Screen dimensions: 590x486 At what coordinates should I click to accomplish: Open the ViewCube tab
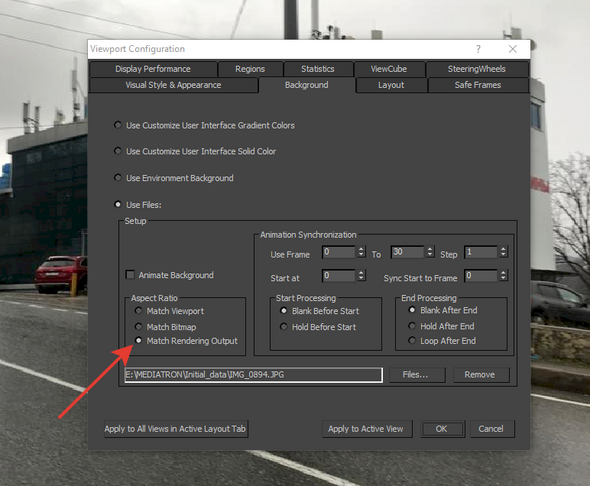coord(389,69)
